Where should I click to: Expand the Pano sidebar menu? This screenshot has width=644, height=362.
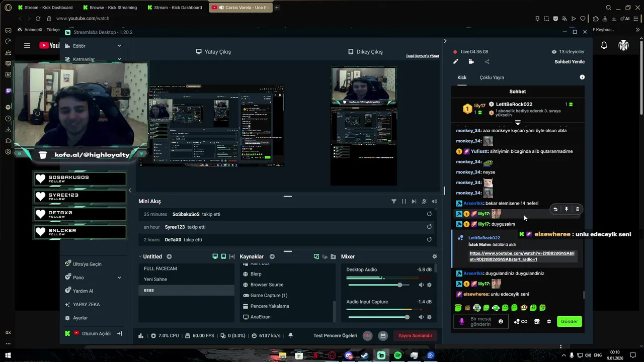pyautogui.click(x=93, y=278)
